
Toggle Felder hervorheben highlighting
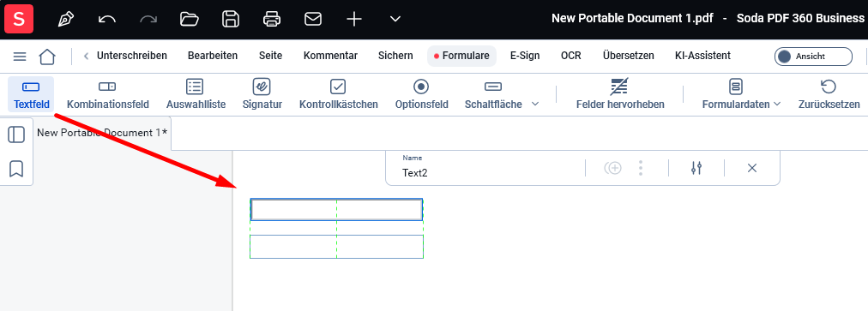(x=619, y=94)
